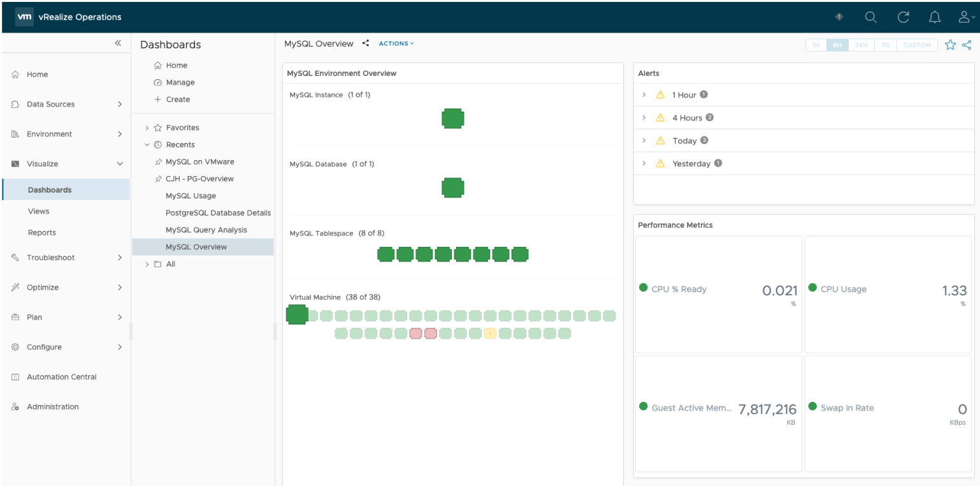Expand the Yesterday alerts group

pyautogui.click(x=644, y=164)
